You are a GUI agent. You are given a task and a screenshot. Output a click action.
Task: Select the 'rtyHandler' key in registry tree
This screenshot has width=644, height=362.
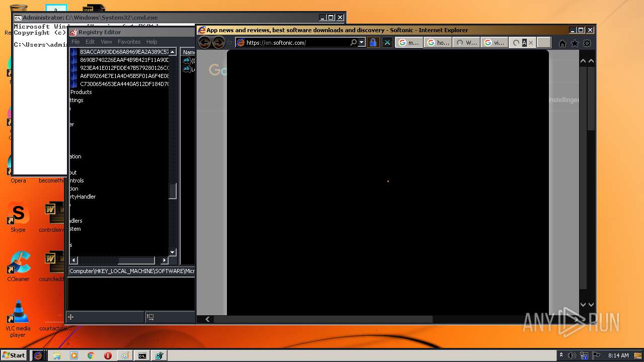pos(83,197)
